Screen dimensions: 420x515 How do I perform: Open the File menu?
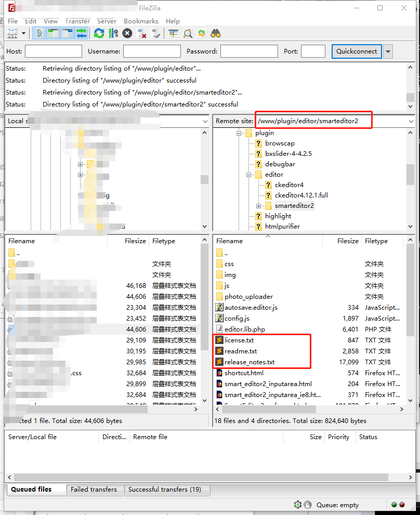[13, 21]
